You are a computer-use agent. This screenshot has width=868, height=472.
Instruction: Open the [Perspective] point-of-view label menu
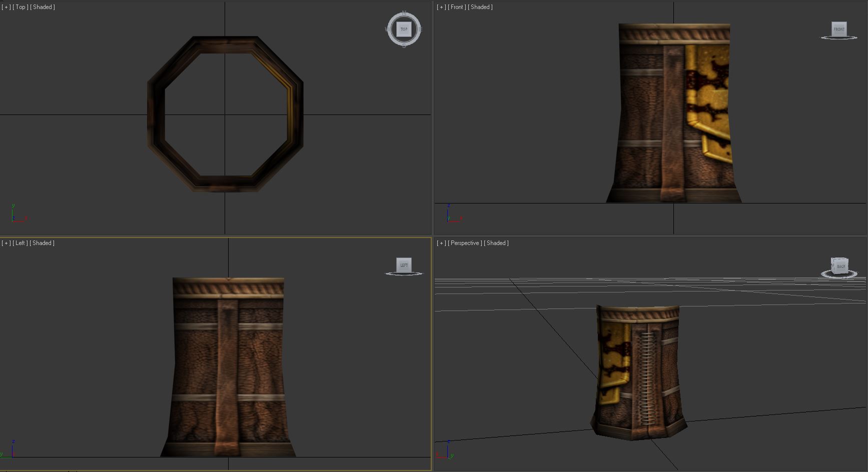point(465,243)
